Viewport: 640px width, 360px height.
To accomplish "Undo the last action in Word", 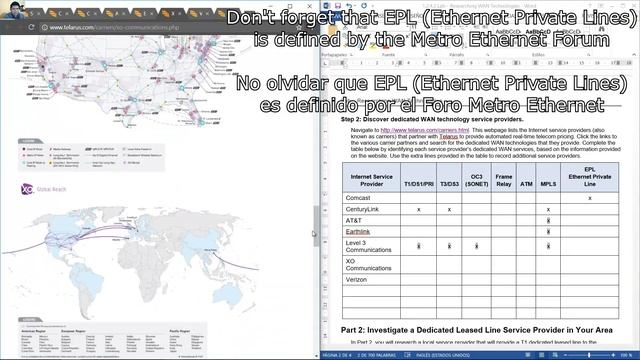I will [349, 6].
